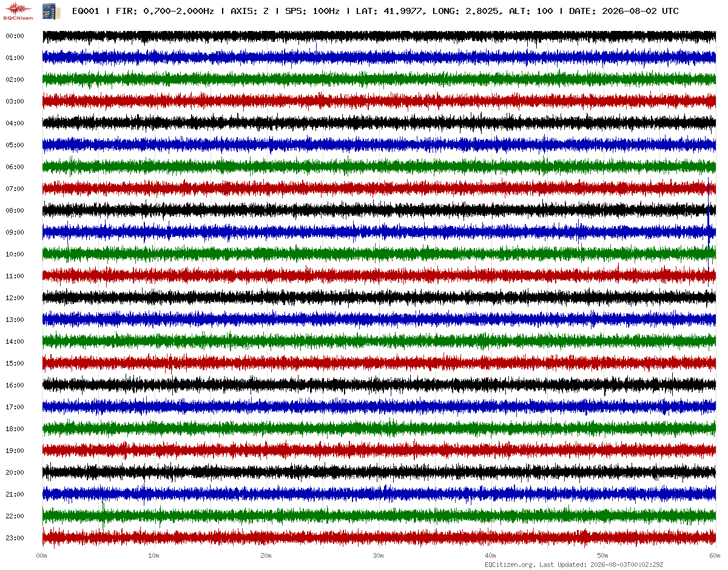Select the 07:00 hour label
The image size is (728, 570).
[x=15, y=189]
